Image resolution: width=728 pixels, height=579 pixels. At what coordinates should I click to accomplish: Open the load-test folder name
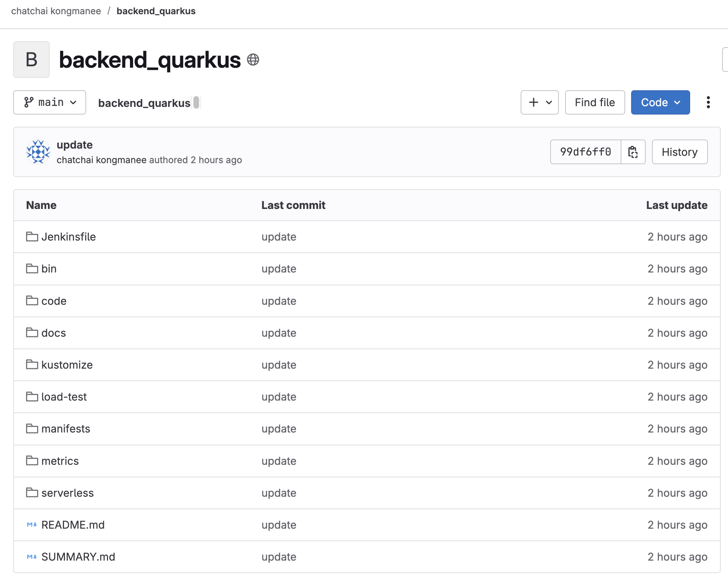tap(64, 397)
